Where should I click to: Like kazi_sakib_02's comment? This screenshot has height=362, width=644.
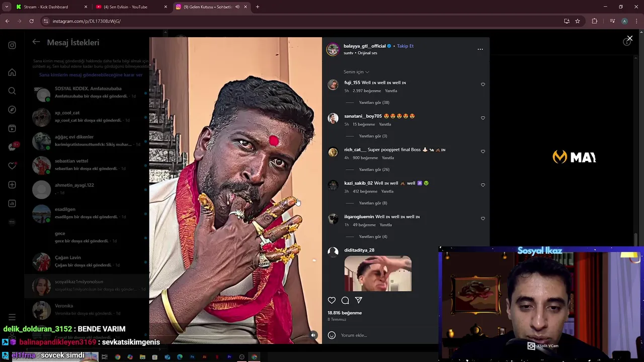(x=483, y=185)
